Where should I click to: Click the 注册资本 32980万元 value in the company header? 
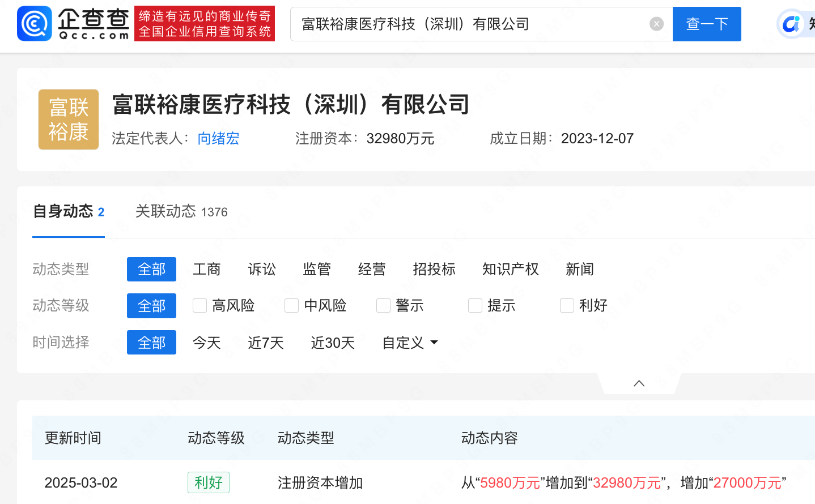pos(400,139)
